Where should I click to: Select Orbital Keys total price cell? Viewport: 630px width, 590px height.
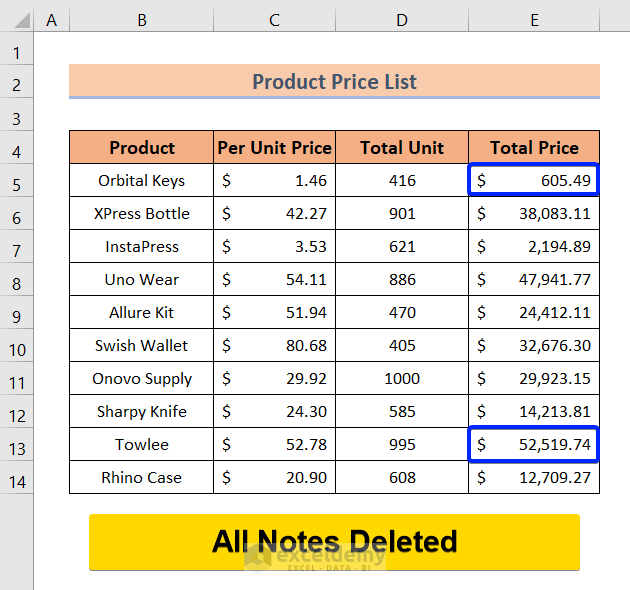534,181
